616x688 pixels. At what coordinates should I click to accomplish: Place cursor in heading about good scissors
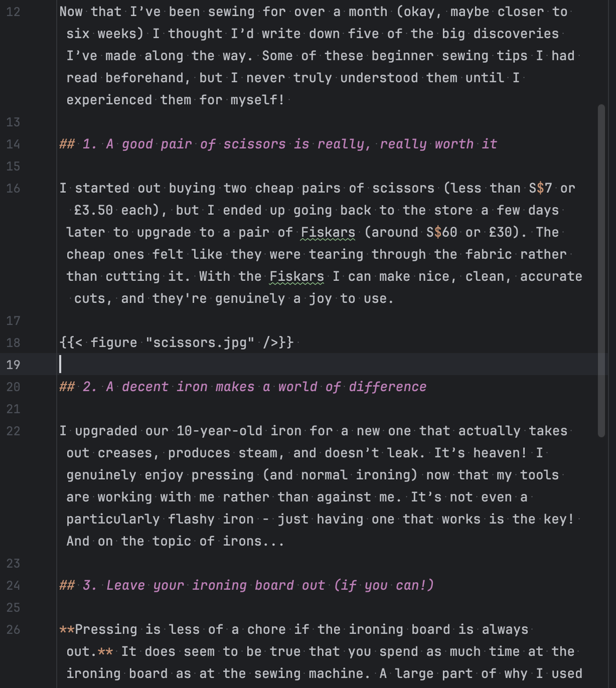pos(290,144)
